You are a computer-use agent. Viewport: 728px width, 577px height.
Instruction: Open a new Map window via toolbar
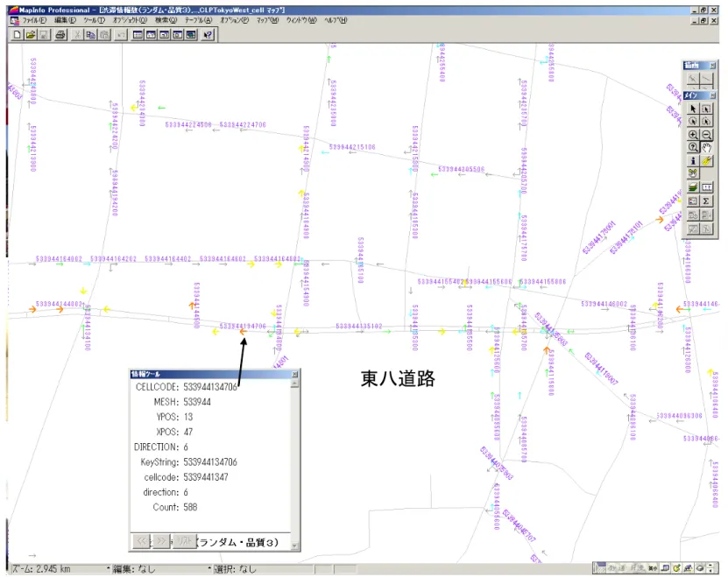[x=152, y=34]
